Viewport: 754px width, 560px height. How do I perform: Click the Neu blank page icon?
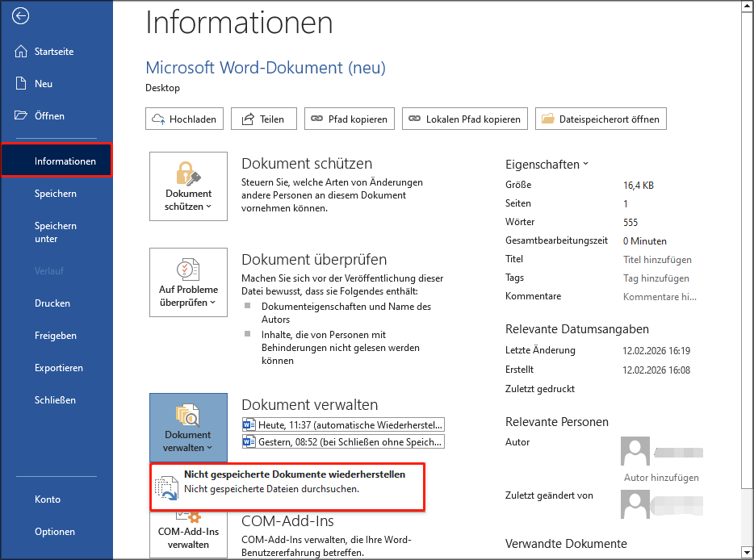click(x=21, y=83)
